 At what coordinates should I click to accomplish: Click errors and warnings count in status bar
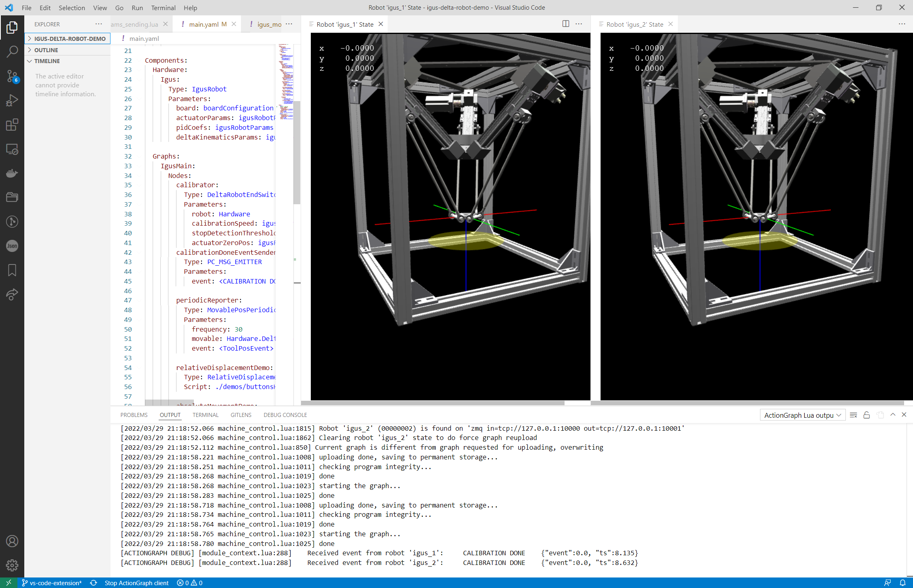point(189,583)
